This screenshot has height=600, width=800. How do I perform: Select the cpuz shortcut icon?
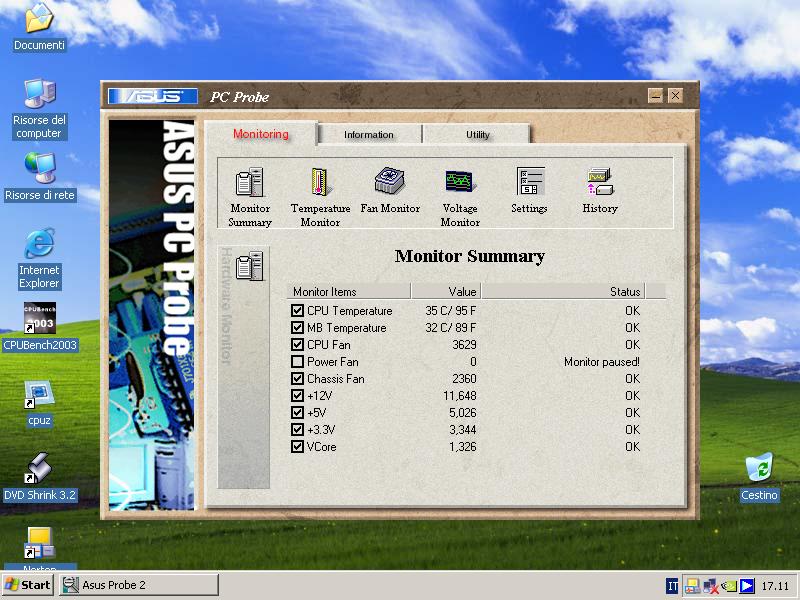[39, 394]
